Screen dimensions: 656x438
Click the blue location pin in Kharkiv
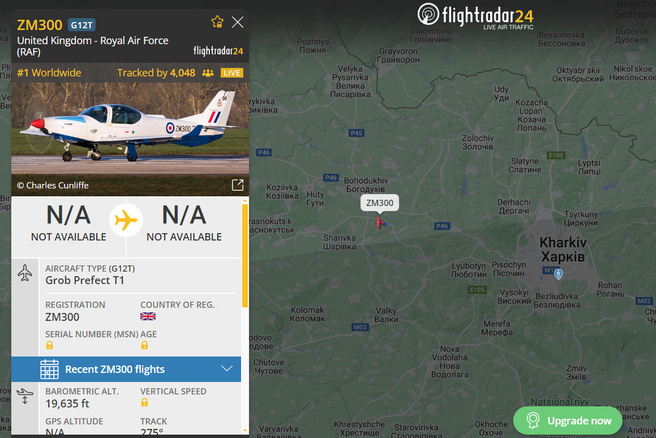pos(558,274)
